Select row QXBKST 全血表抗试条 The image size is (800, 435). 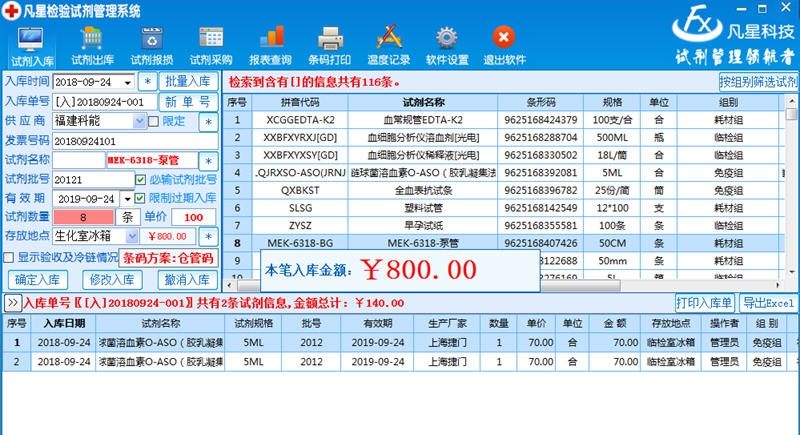505,190
